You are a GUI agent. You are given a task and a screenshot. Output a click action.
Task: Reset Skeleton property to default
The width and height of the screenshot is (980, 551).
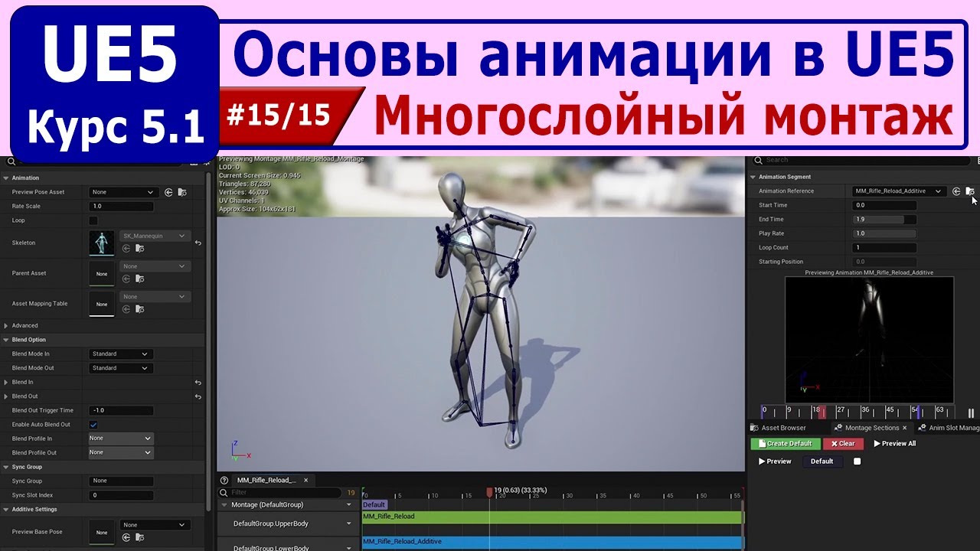[198, 243]
